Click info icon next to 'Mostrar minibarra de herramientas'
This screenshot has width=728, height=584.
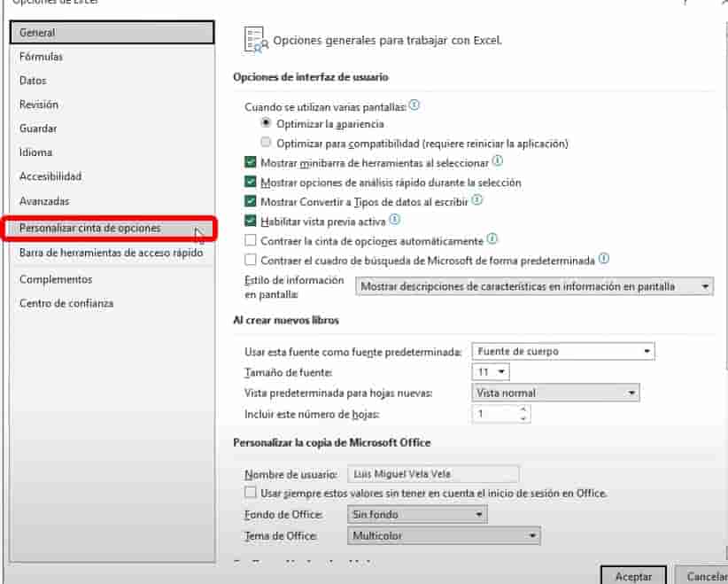pos(498,161)
